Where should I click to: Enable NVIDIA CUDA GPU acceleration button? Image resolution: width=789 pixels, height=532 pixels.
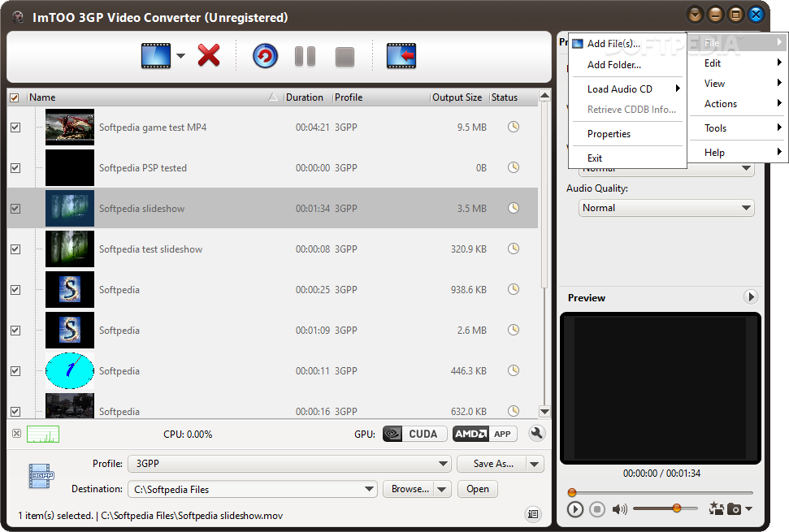(414, 434)
